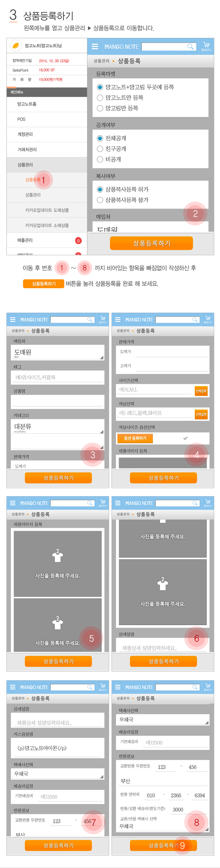Click the mango logo beside 망고노트 name

click(x=16, y=45)
